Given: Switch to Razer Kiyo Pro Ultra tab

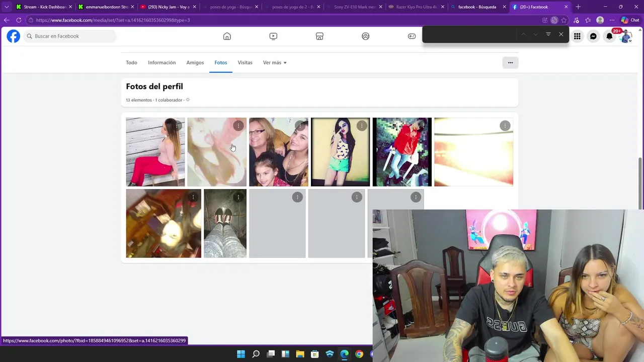Looking at the screenshot, I should [x=416, y=7].
